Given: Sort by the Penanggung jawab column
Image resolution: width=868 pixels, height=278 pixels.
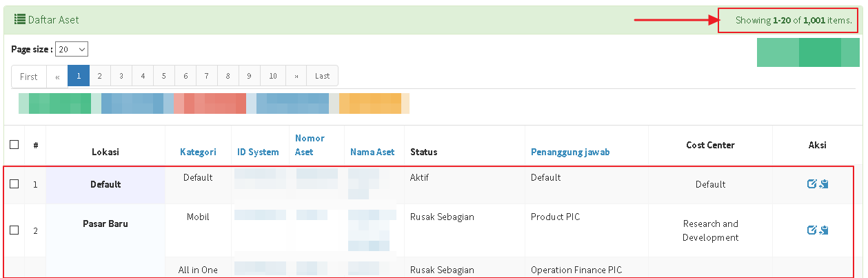Looking at the screenshot, I should 569,152.
